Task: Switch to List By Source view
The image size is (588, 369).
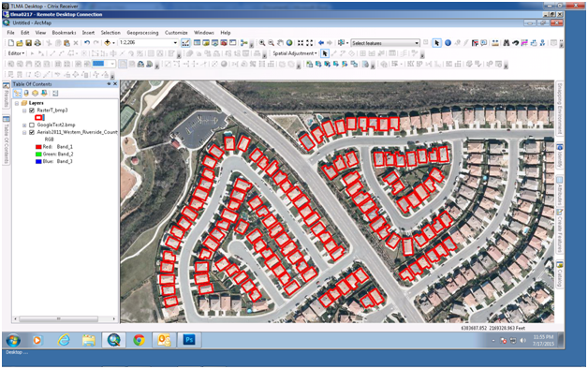Action: tap(26, 94)
